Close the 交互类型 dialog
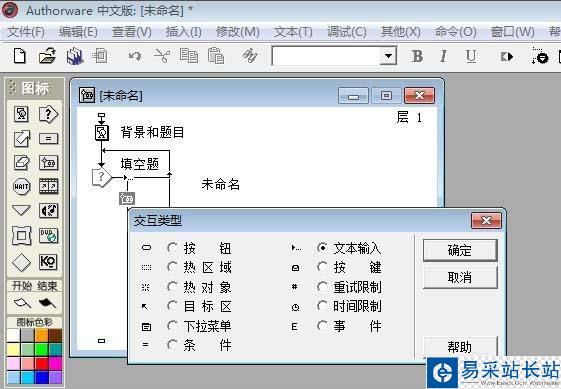 point(486,220)
